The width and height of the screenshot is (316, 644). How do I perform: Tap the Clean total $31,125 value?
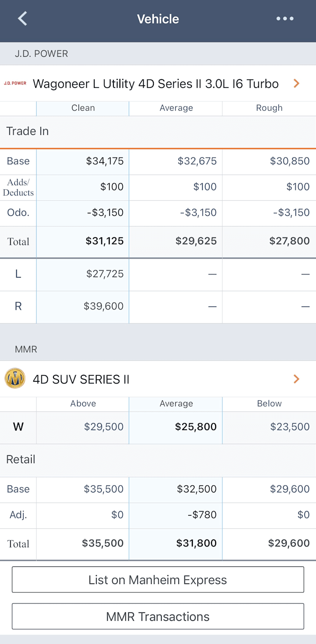coord(105,241)
